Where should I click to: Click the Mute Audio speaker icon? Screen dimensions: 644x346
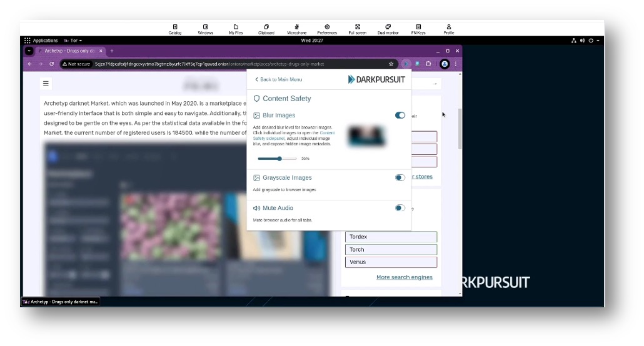[x=256, y=208]
